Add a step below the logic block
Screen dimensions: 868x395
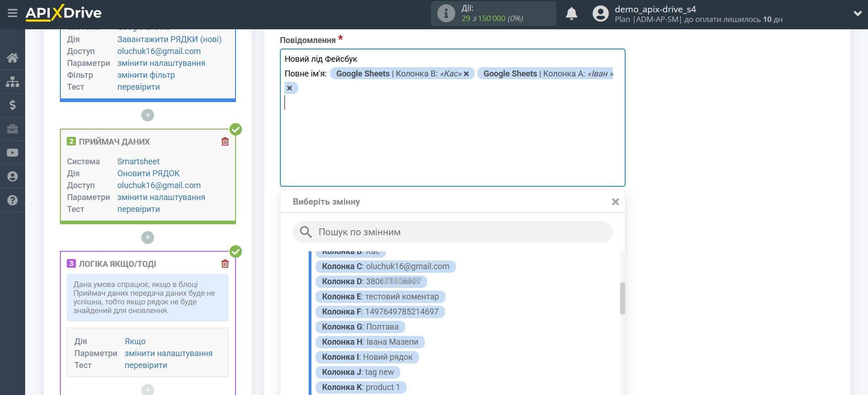(x=148, y=390)
